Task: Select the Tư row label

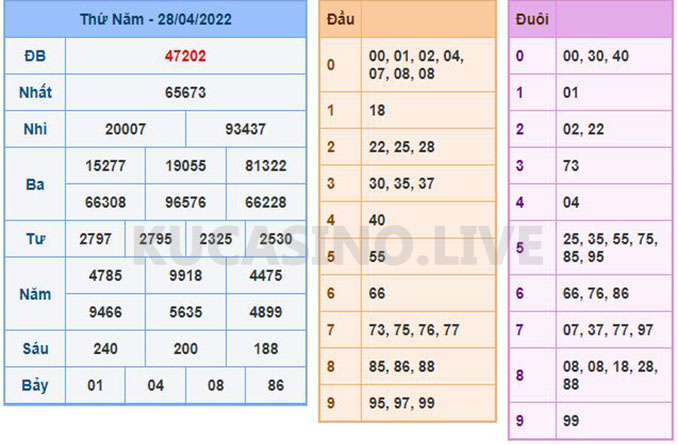Action: click(x=35, y=239)
